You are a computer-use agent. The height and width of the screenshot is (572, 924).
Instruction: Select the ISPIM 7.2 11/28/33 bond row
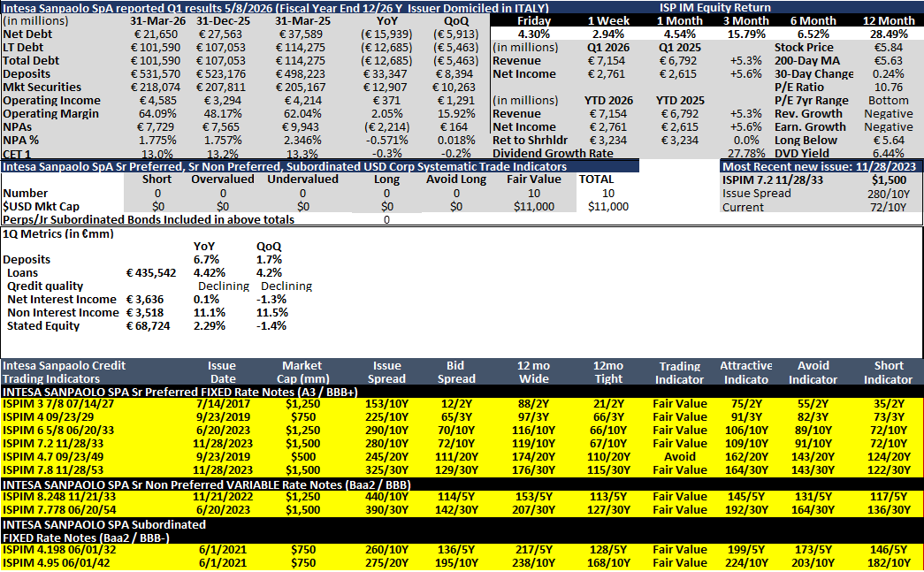pyautogui.click(x=462, y=444)
